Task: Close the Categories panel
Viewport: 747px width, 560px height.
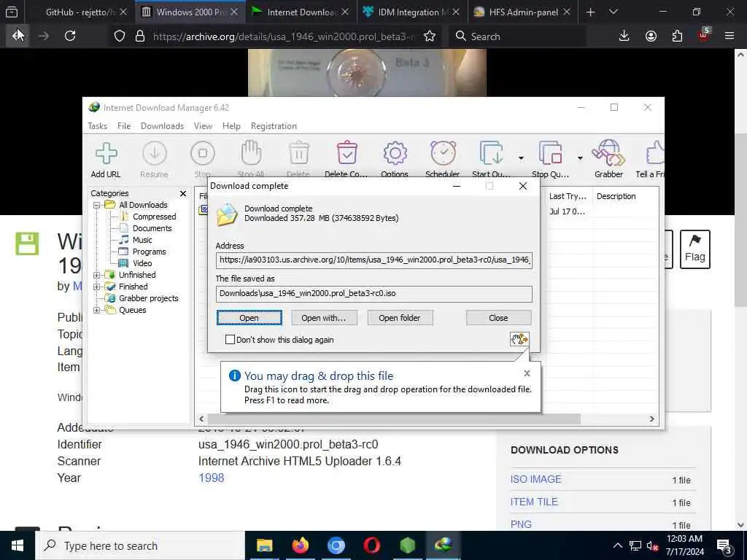Action: pos(183,193)
